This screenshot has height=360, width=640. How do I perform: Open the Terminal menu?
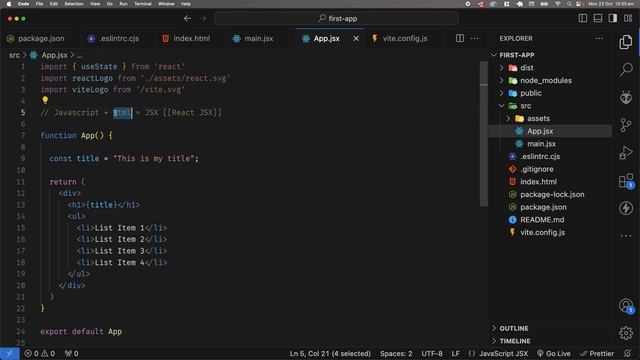click(x=143, y=4)
